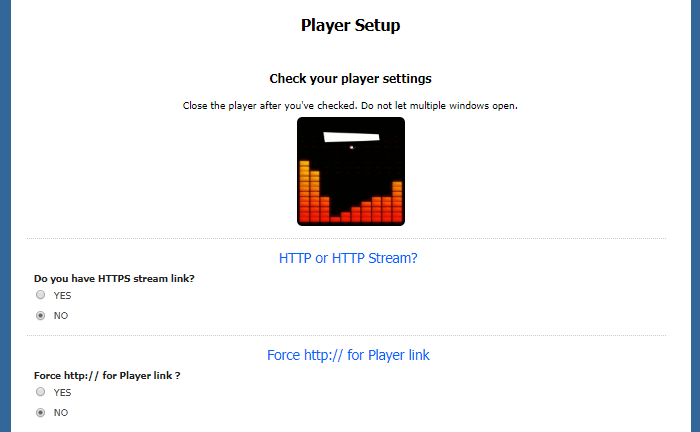The image size is (700, 432).
Task: Select YES for HTTPS stream link
Action: tap(41, 295)
